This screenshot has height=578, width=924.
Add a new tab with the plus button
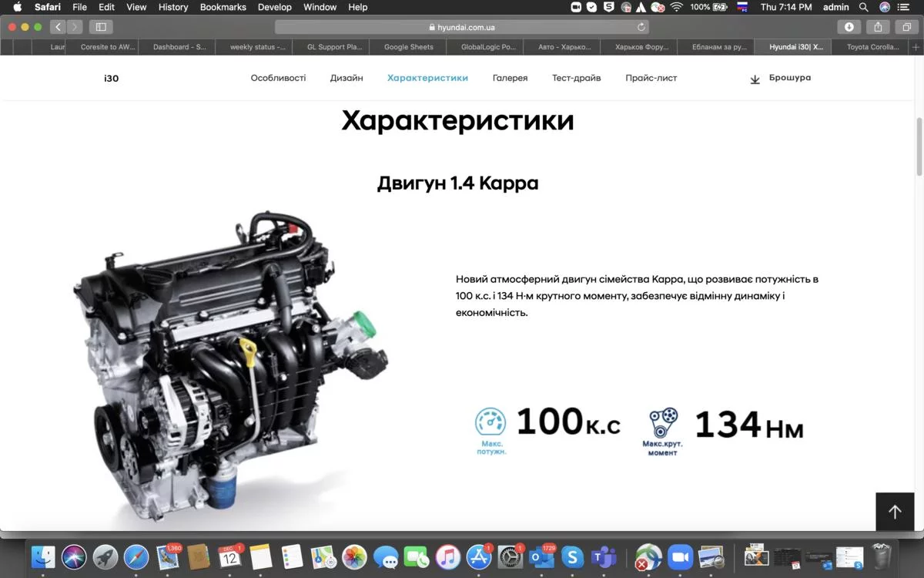[916, 47]
